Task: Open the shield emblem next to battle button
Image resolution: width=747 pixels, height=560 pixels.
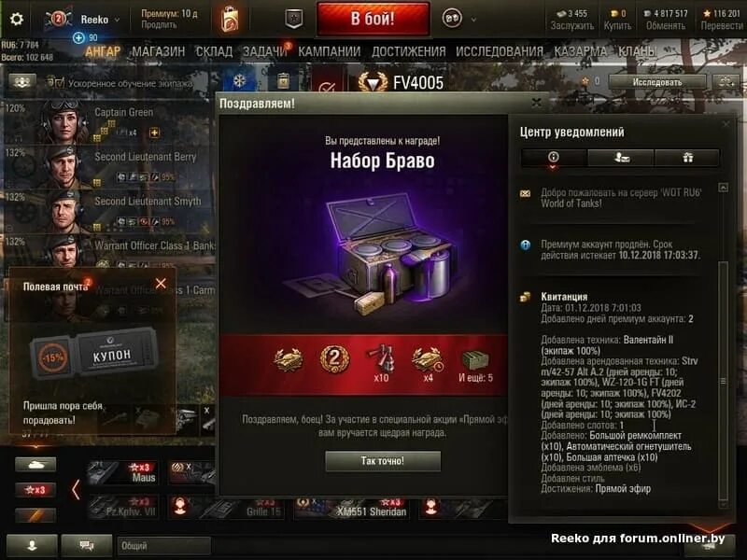Action: (294, 19)
